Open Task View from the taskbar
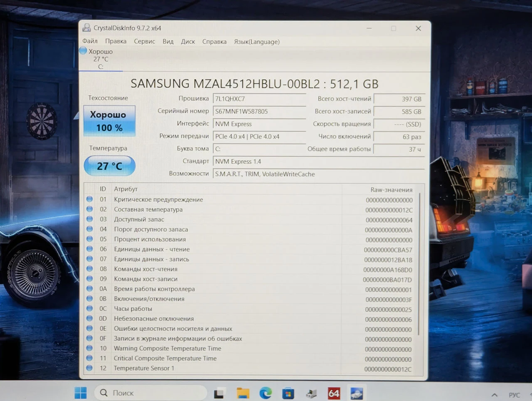 (x=219, y=393)
